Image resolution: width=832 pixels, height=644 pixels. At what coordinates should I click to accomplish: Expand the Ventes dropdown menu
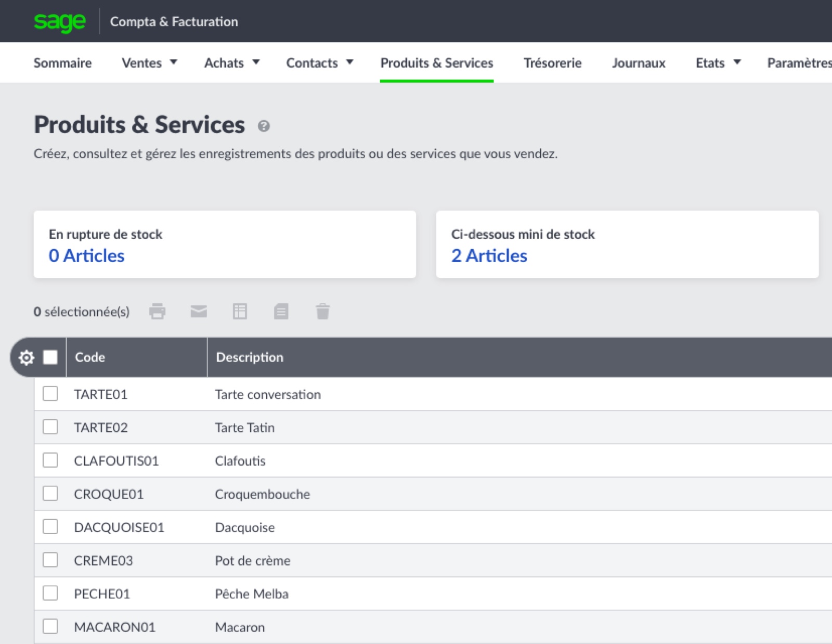click(149, 63)
